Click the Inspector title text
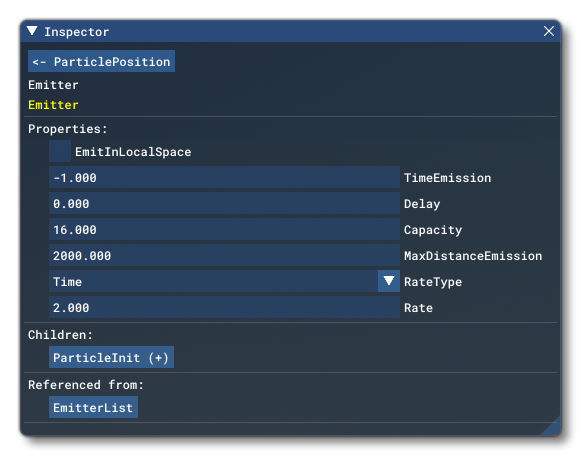 point(77,32)
